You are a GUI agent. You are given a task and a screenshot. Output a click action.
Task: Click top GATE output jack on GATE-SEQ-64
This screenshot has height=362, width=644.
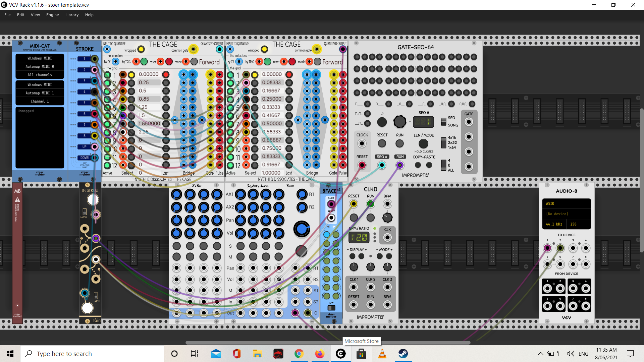[469, 122]
